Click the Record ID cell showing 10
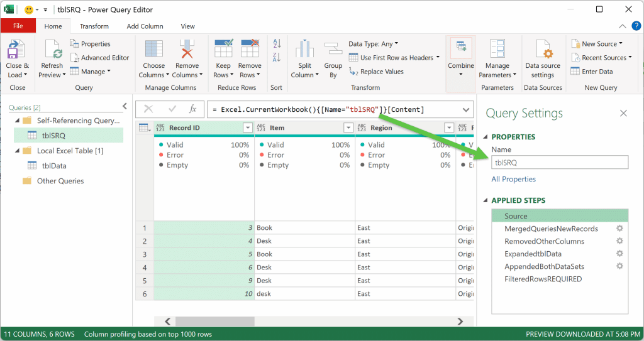 (x=204, y=294)
